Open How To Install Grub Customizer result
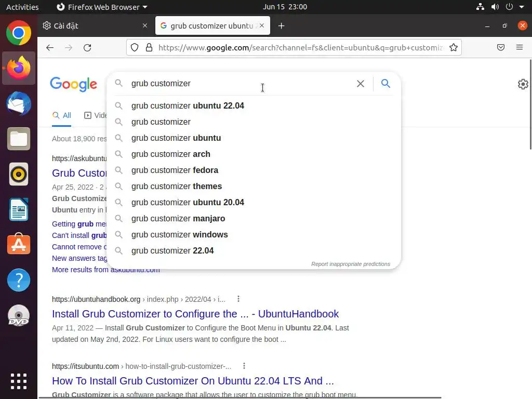The width and height of the screenshot is (532, 399). (193, 381)
